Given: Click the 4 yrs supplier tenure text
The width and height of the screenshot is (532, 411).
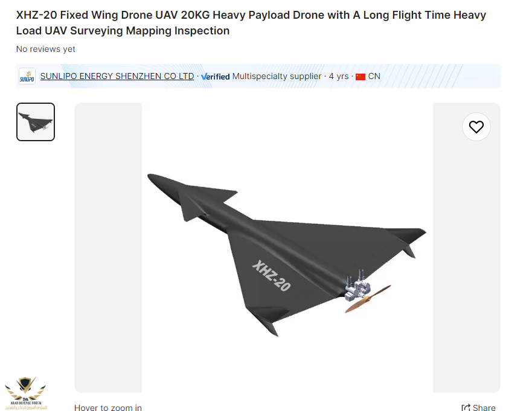Looking at the screenshot, I should (339, 76).
